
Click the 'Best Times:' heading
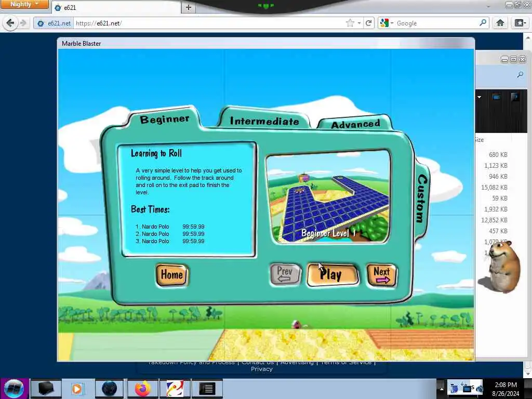[150, 209]
